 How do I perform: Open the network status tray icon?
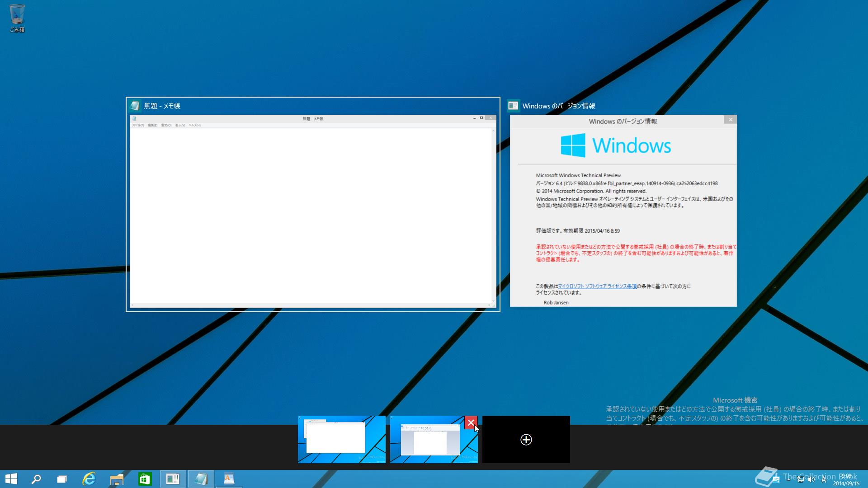[x=801, y=479]
